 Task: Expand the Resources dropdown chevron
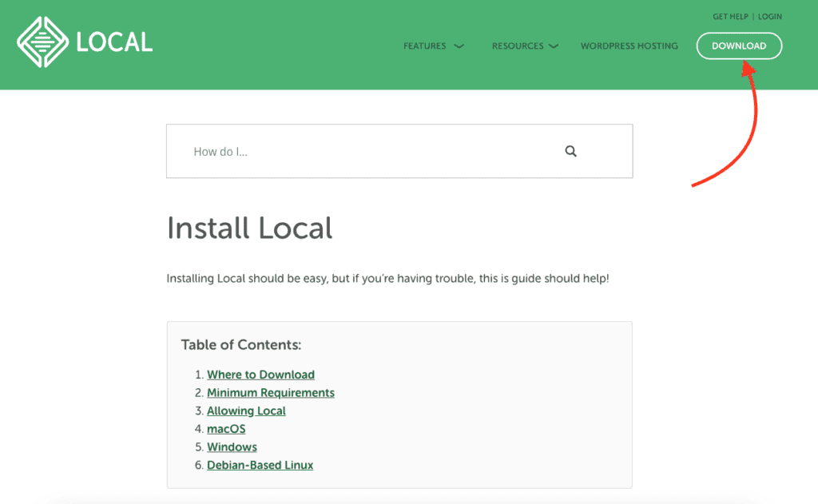pyautogui.click(x=554, y=46)
